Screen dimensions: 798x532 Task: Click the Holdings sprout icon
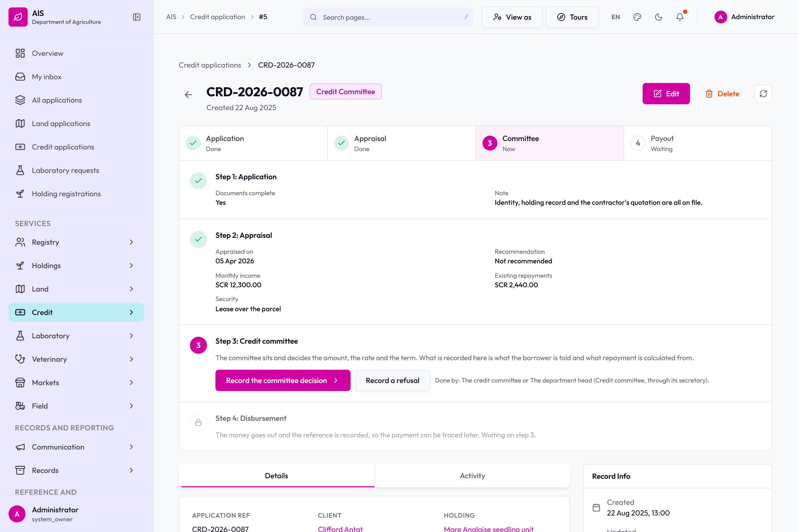coord(20,266)
